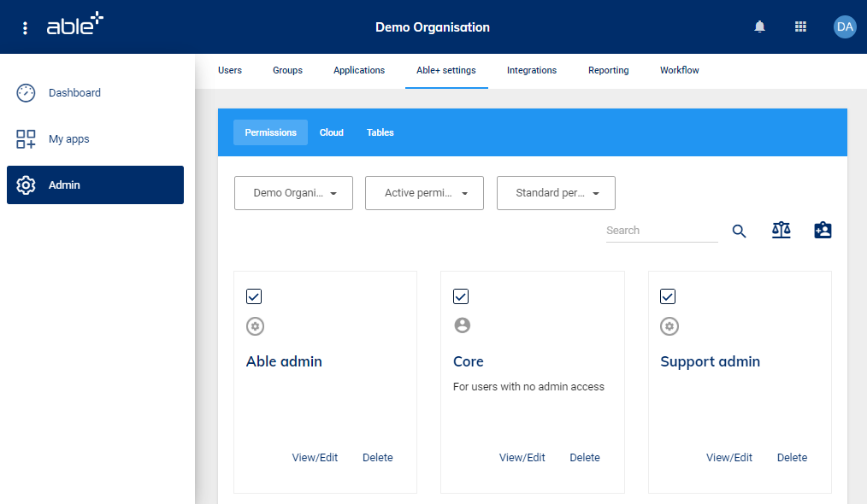867x504 pixels.
Task: Expand the Demo Organisation dropdown
Action: point(293,193)
